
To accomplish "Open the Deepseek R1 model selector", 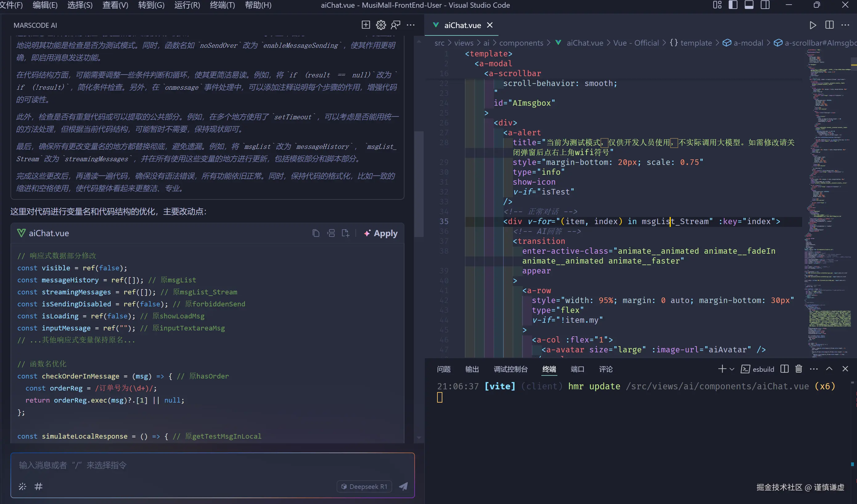I will tap(364, 486).
